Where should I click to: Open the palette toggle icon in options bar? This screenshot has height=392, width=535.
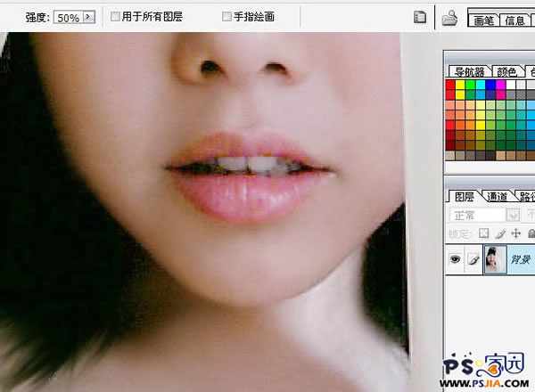[x=420, y=17]
